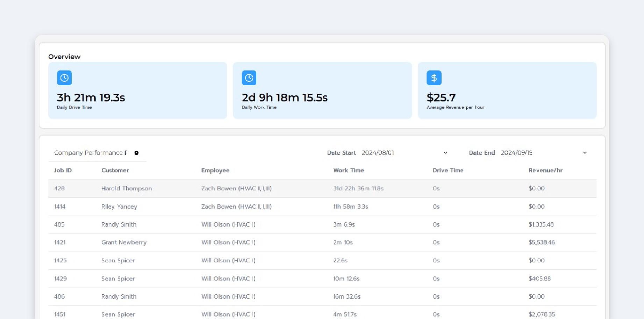Sort by the Revenue/hr column header
The width and height of the screenshot is (644, 319).
point(545,171)
